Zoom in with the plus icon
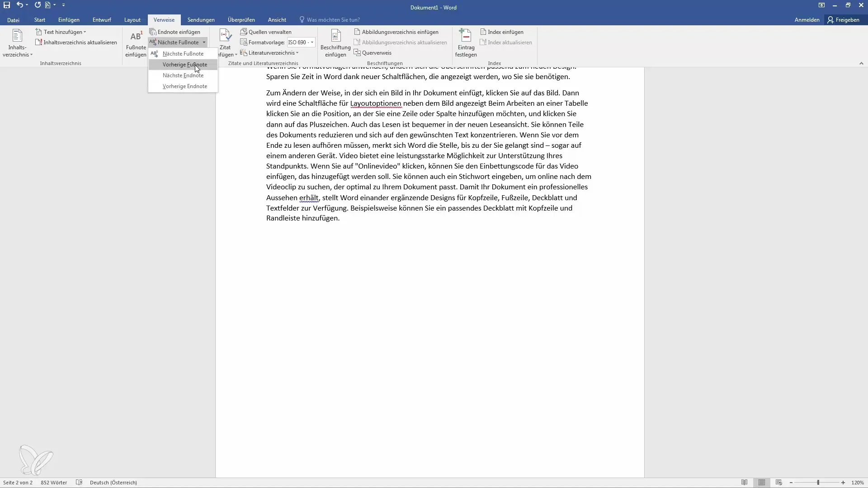Viewport: 868px width, 488px height. 843,483
